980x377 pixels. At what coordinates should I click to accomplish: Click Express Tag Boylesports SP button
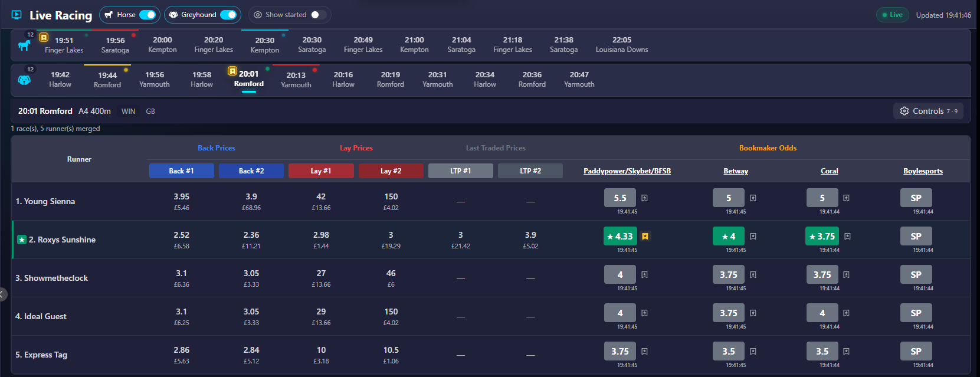coord(916,351)
